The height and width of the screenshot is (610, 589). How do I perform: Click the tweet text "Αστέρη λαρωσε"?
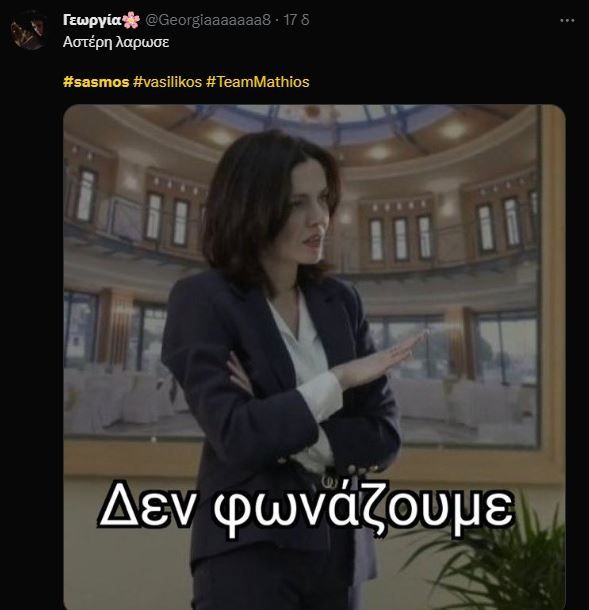pos(116,42)
